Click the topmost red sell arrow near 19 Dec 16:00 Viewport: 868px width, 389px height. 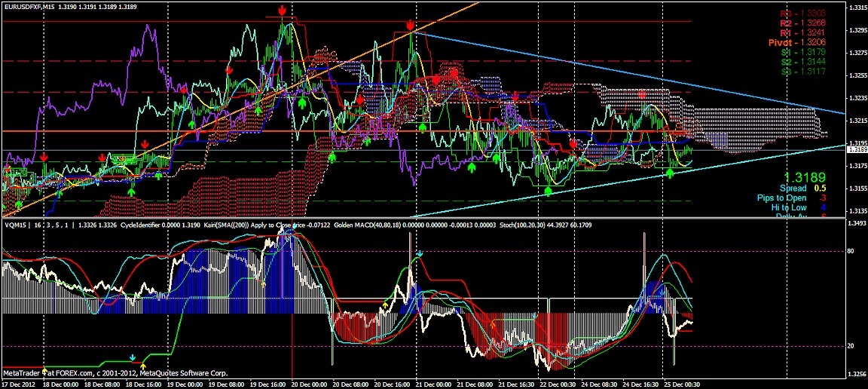281,11
